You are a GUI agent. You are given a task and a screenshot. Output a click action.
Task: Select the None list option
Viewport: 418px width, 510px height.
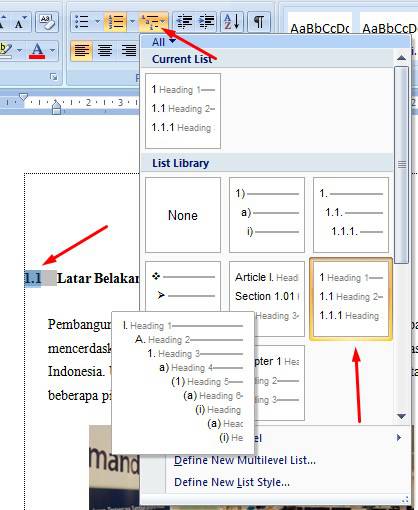(183, 215)
